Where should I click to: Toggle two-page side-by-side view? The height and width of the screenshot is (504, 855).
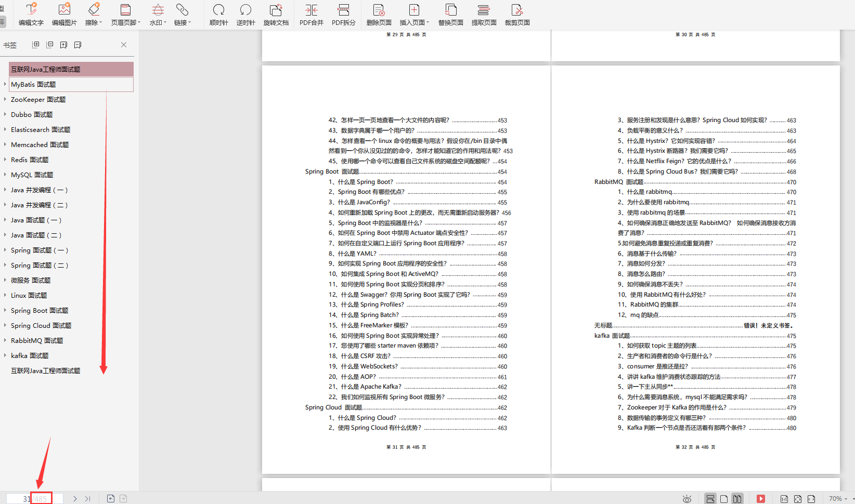tap(737, 499)
